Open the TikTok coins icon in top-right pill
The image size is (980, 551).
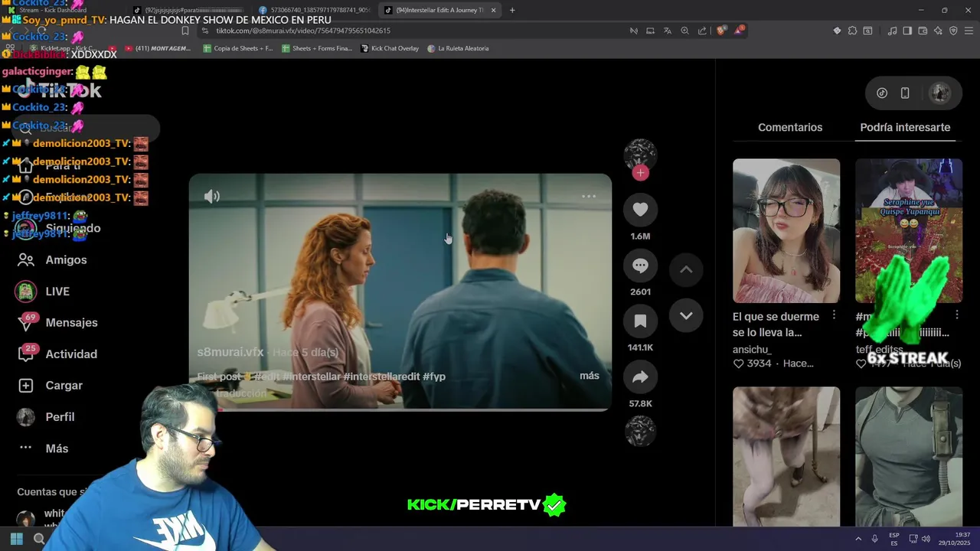(x=882, y=93)
